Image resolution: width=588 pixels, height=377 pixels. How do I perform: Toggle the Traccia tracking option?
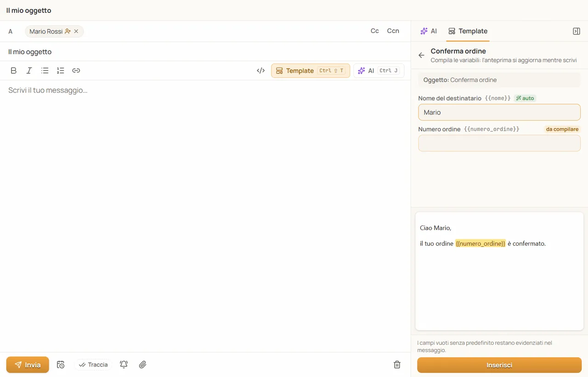[x=93, y=365]
